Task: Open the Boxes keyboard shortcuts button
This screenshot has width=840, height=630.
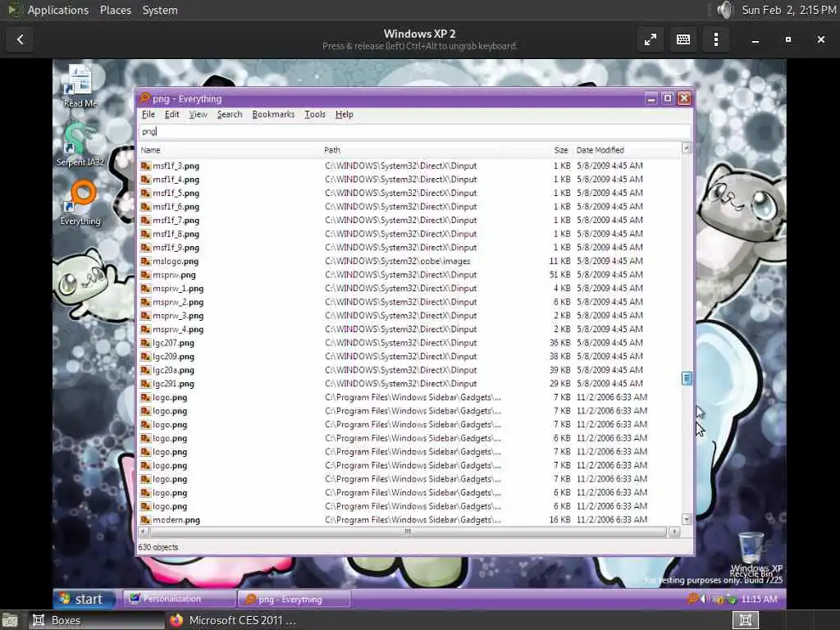Action: 683,39
